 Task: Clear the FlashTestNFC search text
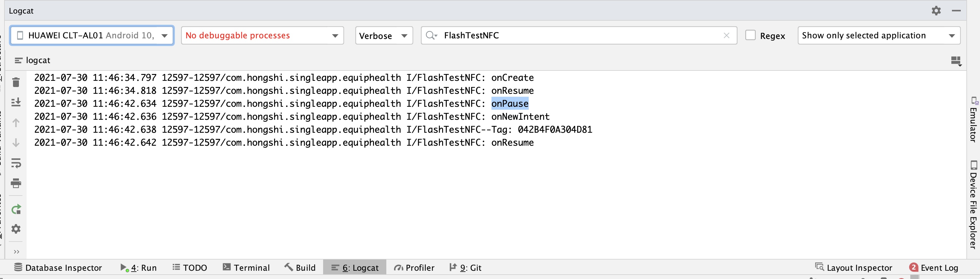tap(726, 35)
